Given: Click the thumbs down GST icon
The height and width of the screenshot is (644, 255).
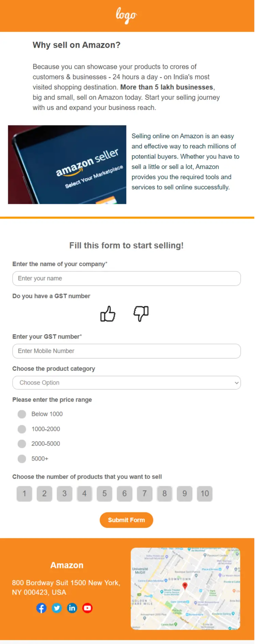Looking at the screenshot, I should [141, 314].
